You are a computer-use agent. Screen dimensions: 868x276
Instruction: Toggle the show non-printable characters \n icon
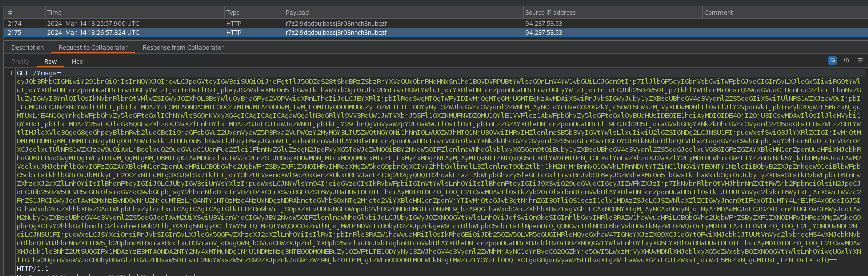(846, 60)
